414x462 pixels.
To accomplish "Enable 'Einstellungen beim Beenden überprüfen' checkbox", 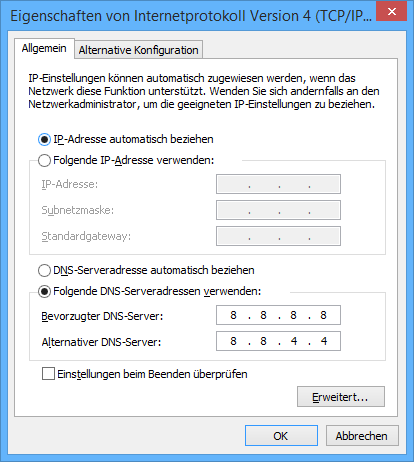I will click(x=48, y=374).
